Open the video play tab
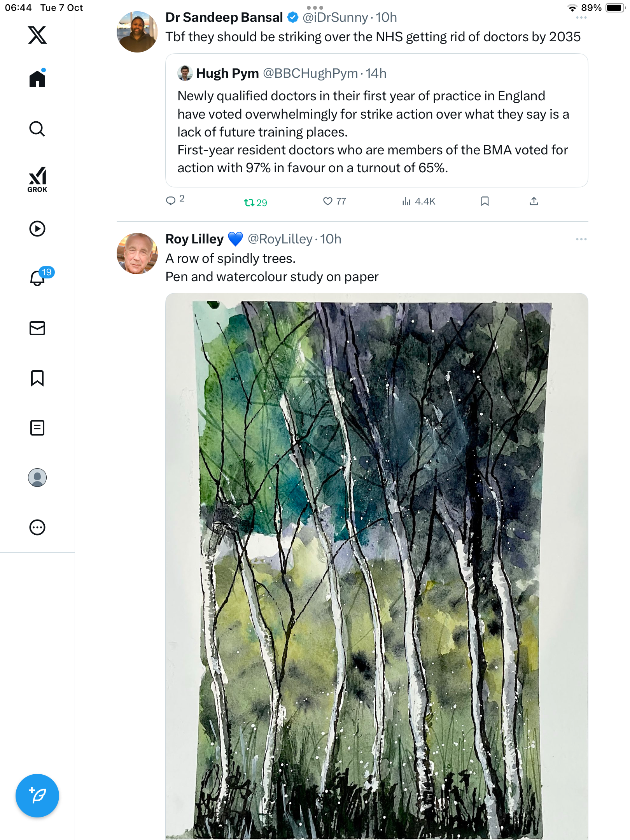This screenshot has height=840, width=630. coord(37,229)
